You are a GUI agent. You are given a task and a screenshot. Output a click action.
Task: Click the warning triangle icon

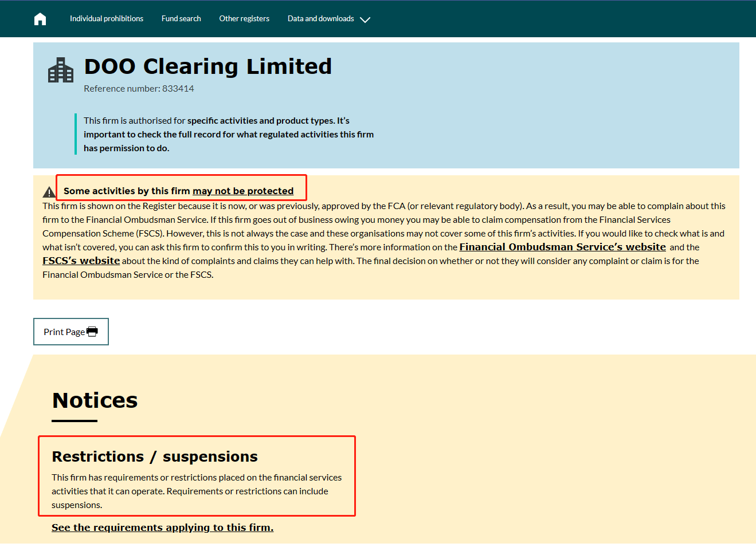[49, 192]
